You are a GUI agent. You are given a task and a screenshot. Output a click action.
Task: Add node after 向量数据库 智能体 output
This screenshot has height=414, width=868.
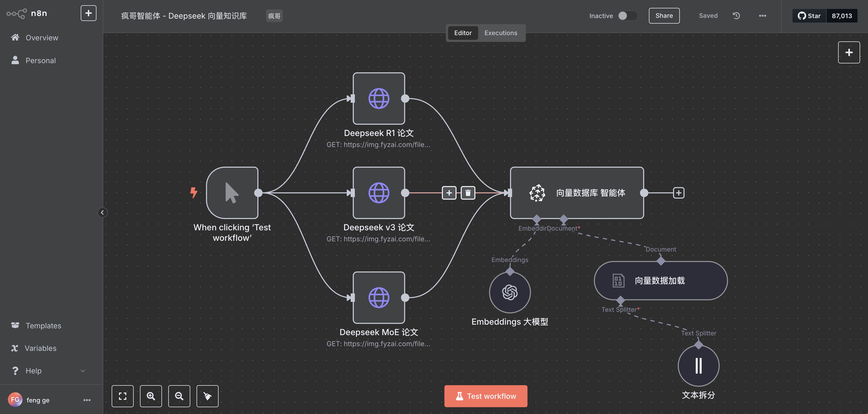[x=678, y=193]
